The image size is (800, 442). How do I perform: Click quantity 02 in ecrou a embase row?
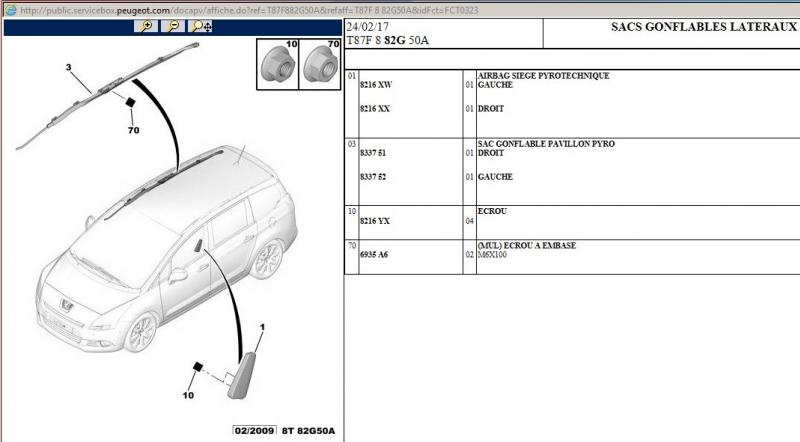469,254
